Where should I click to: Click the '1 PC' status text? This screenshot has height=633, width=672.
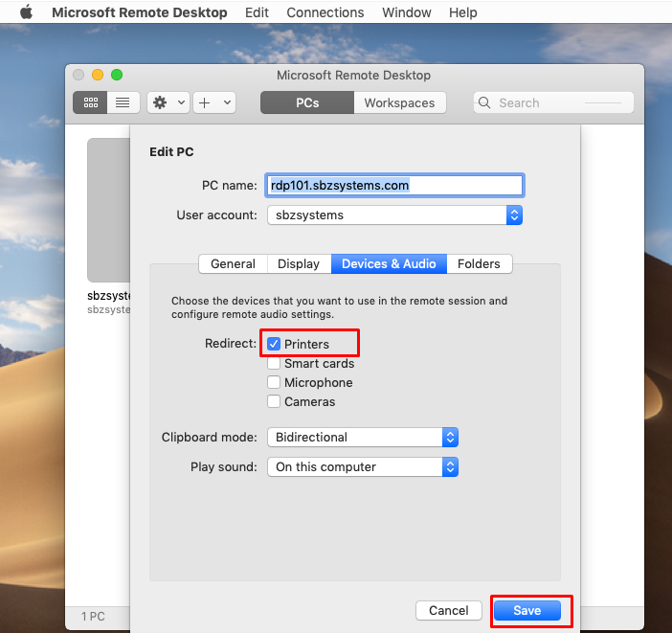tap(93, 617)
